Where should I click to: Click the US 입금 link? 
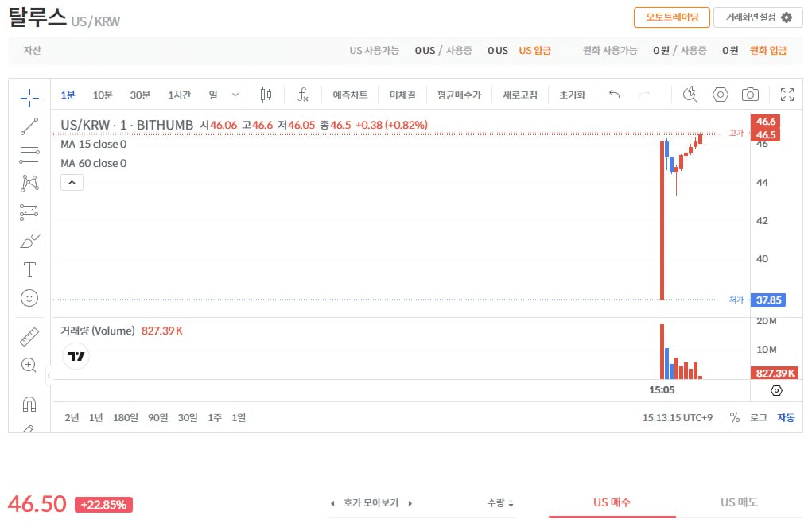535,51
